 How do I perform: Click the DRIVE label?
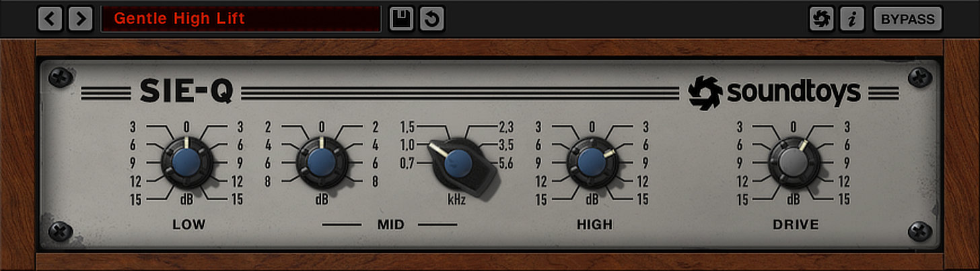click(x=796, y=224)
